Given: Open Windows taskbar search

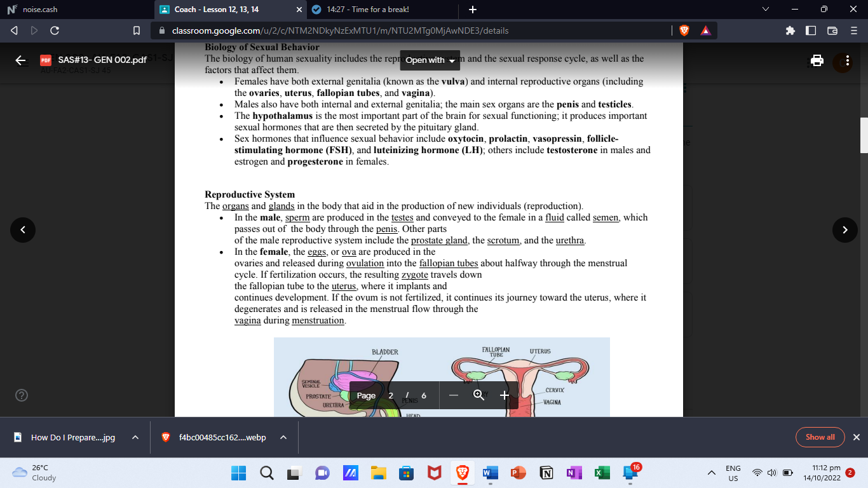Looking at the screenshot, I should [x=267, y=473].
